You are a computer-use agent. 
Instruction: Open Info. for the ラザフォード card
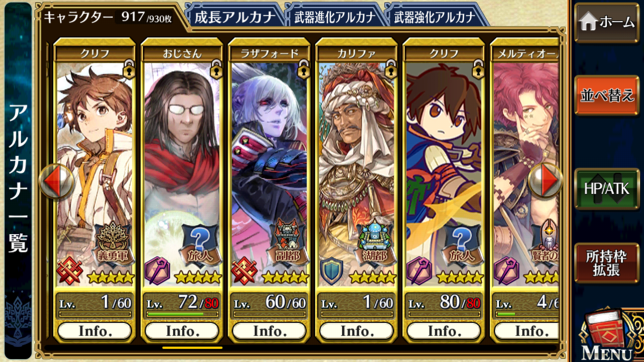269,331
